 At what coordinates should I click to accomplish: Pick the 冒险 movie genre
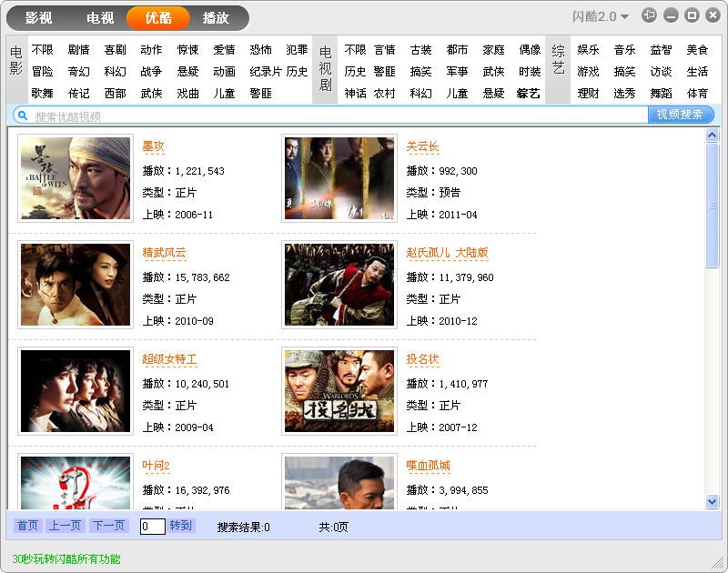click(42, 72)
